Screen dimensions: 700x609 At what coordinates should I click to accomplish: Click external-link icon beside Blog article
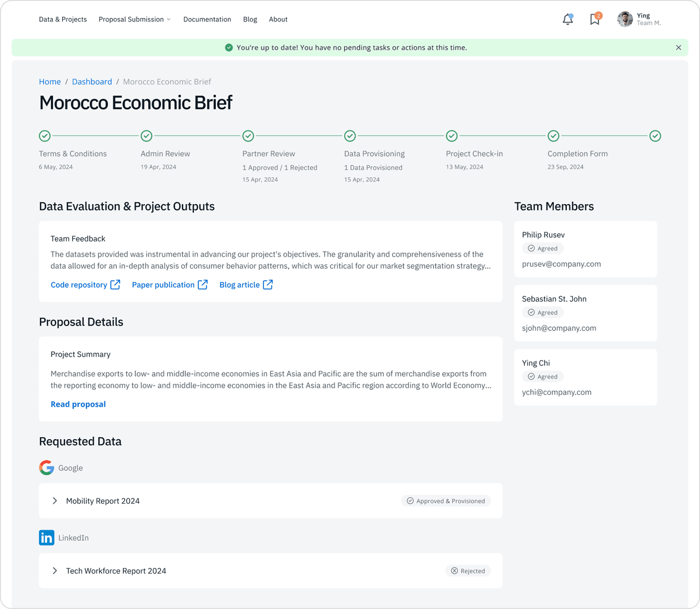click(268, 284)
